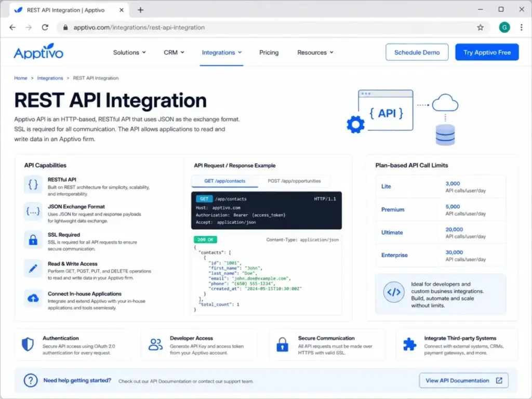Click the Schedule Demo button

pyautogui.click(x=417, y=52)
